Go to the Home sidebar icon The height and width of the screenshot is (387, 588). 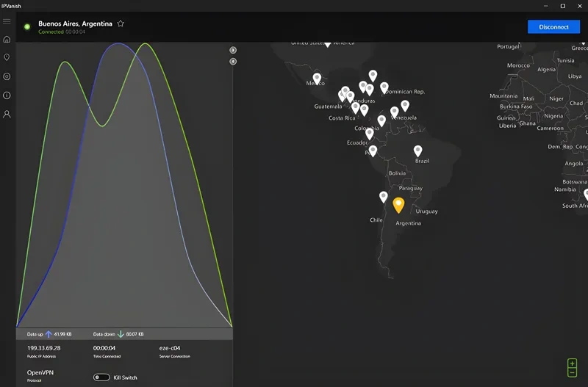click(7, 40)
